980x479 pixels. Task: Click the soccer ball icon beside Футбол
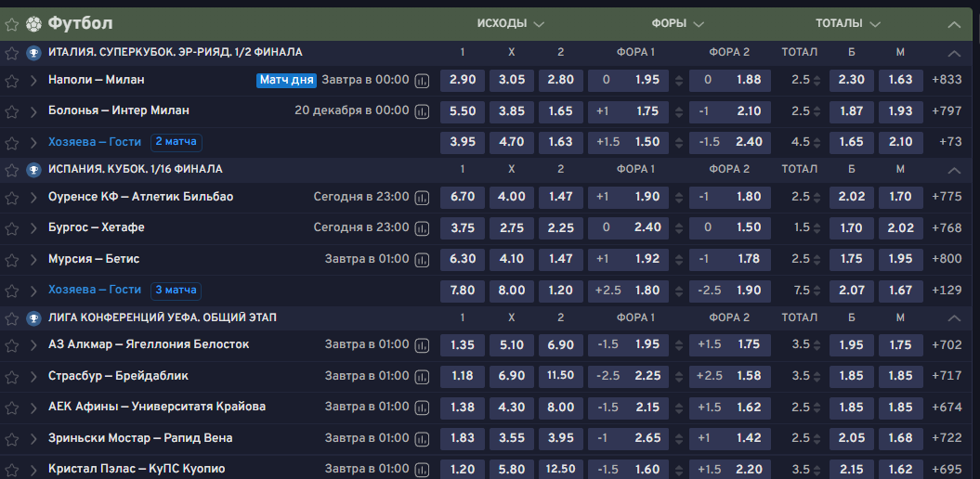pyautogui.click(x=34, y=23)
